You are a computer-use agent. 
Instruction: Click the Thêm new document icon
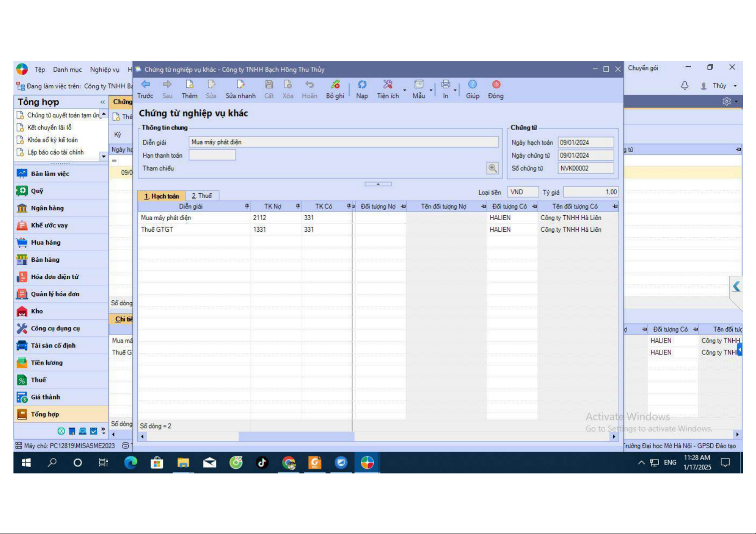pyautogui.click(x=189, y=85)
